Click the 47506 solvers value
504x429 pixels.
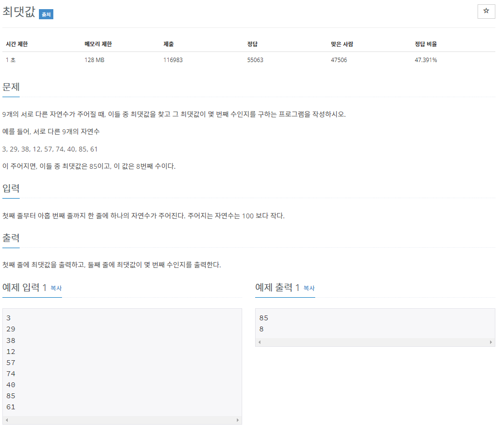(339, 60)
